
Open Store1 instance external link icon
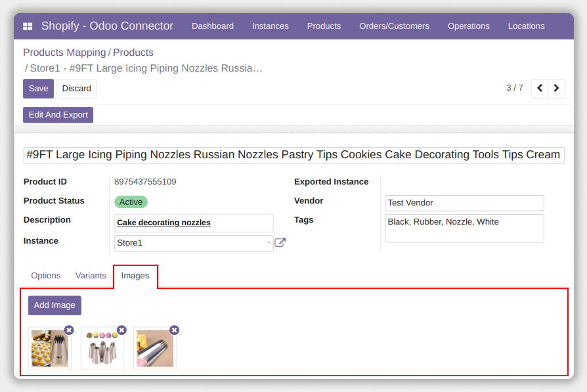tap(280, 242)
